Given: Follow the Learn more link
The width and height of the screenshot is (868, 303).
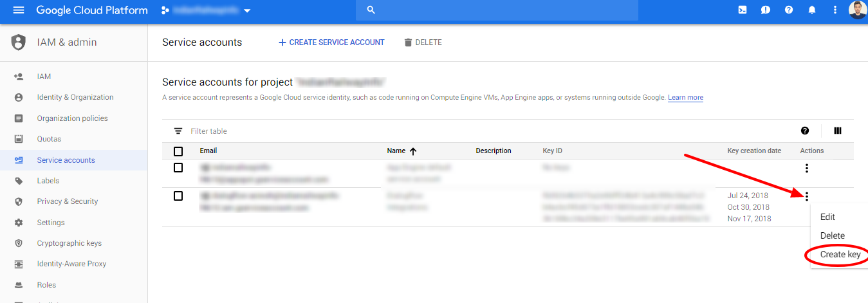Looking at the screenshot, I should click(685, 98).
